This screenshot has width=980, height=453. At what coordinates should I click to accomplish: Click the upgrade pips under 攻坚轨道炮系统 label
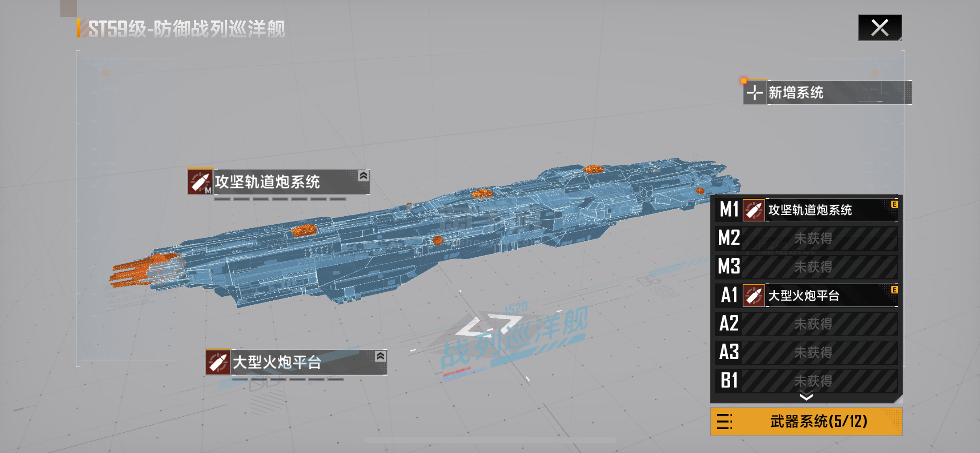pyautogui.click(x=280, y=199)
